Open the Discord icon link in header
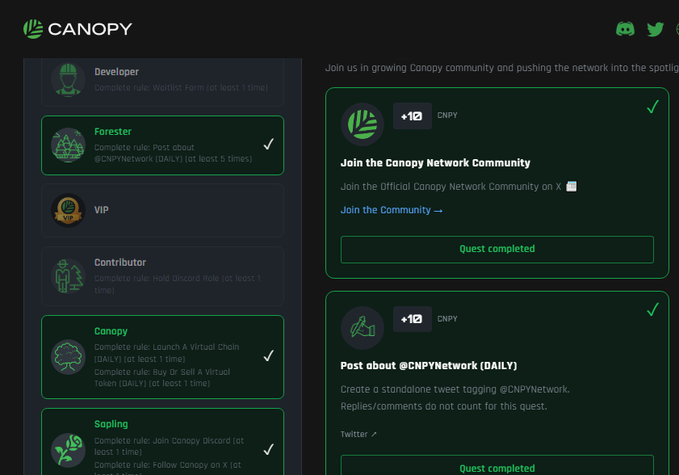The width and height of the screenshot is (679, 475). [x=625, y=29]
